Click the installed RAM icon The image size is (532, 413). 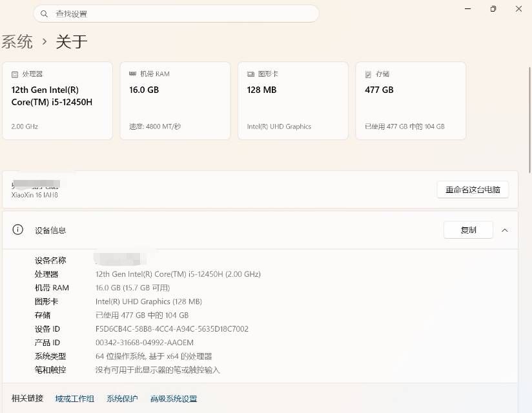(x=132, y=74)
